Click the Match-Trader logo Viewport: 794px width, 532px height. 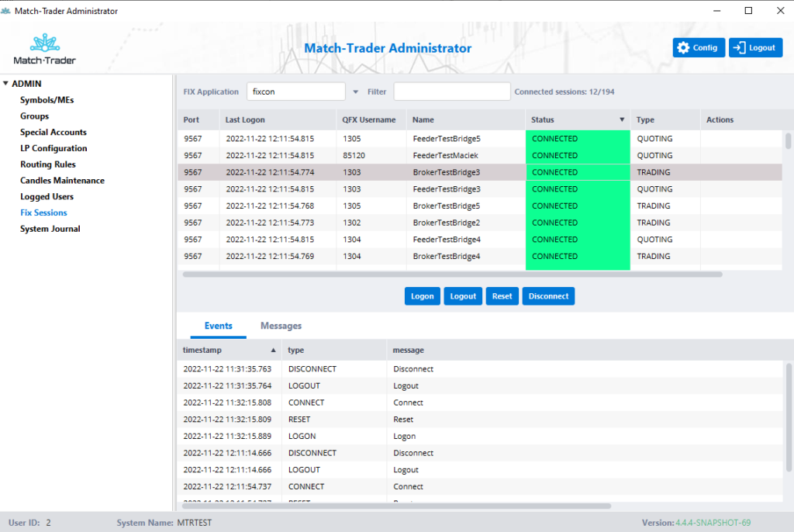[x=44, y=49]
